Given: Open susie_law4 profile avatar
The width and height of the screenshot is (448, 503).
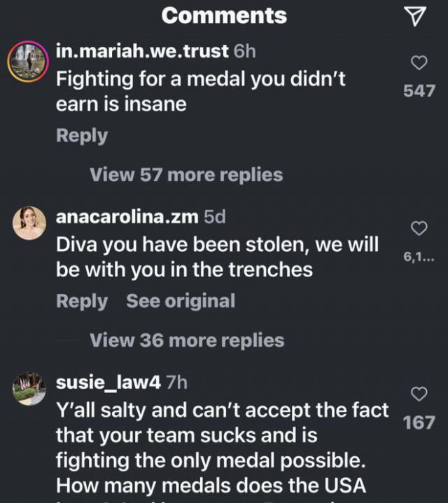Looking at the screenshot, I should pos(29,388).
